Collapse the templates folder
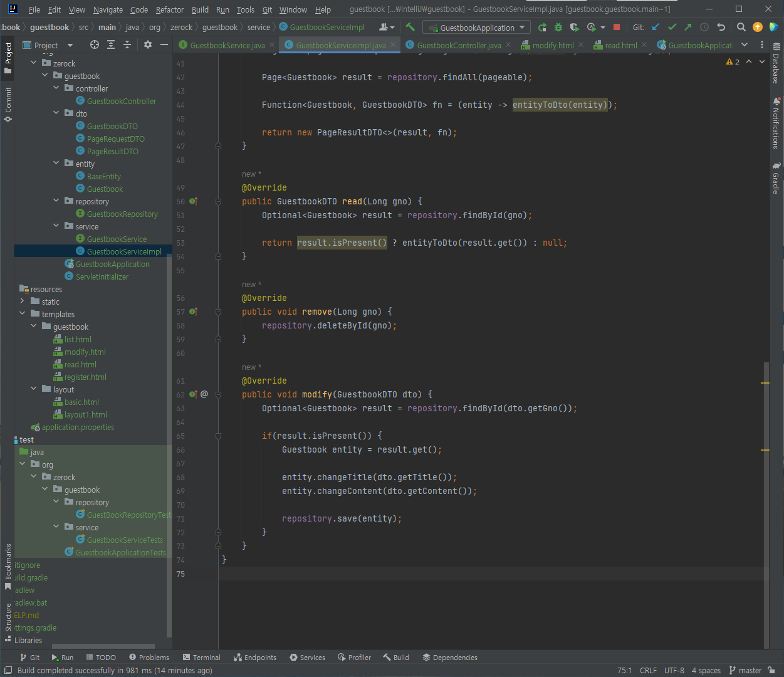Viewport: 784px width, 677px height. 22,314
